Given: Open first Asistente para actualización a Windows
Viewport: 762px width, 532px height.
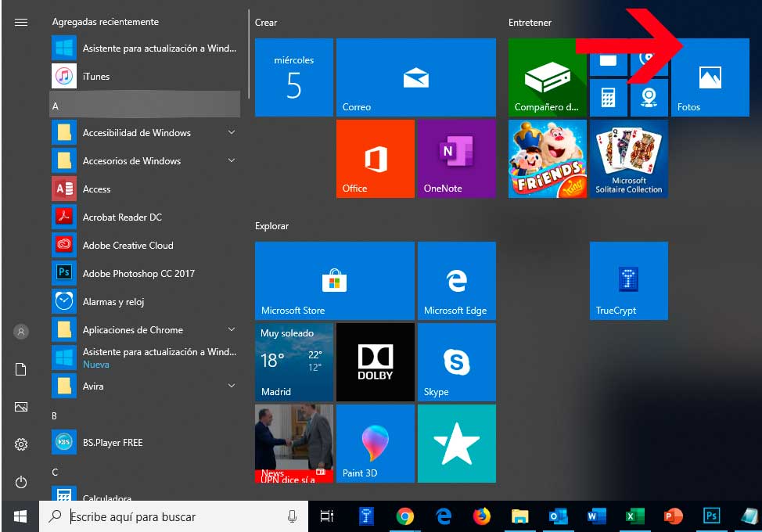Looking at the screenshot, I should click(x=146, y=48).
